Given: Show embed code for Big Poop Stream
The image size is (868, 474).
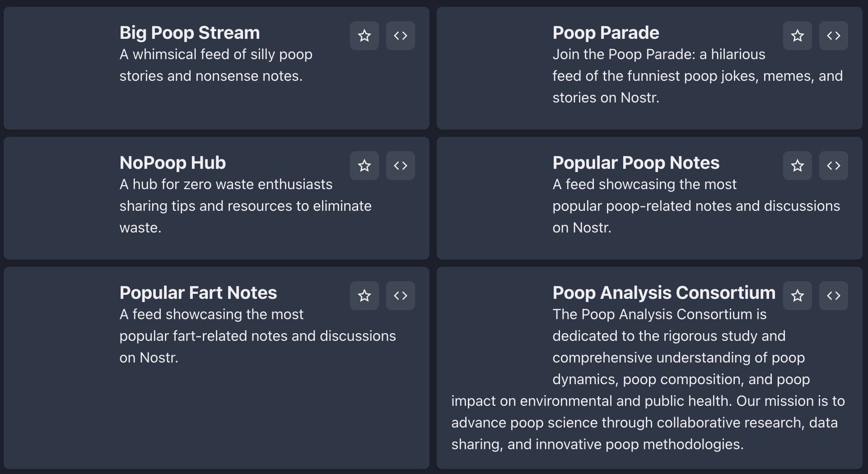Looking at the screenshot, I should coord(400,36).
